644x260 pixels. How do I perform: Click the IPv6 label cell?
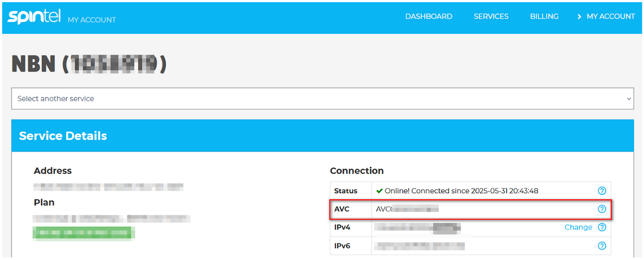click(351, 246)
